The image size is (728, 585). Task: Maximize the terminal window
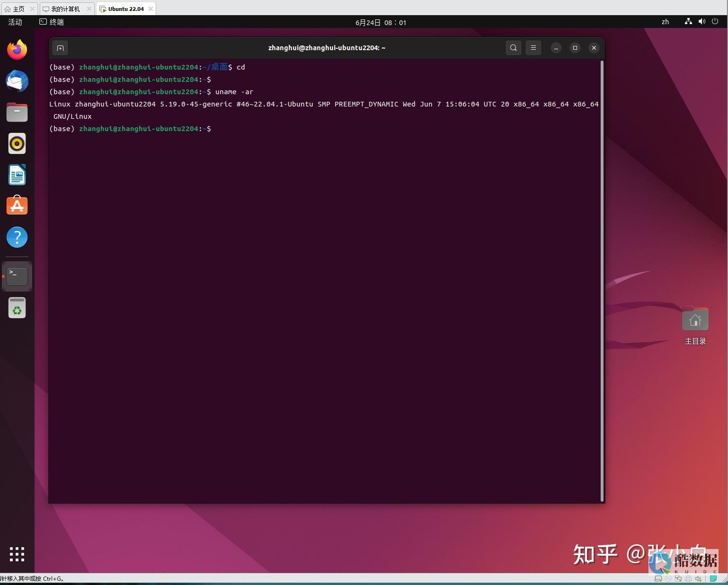coord(575,48)
